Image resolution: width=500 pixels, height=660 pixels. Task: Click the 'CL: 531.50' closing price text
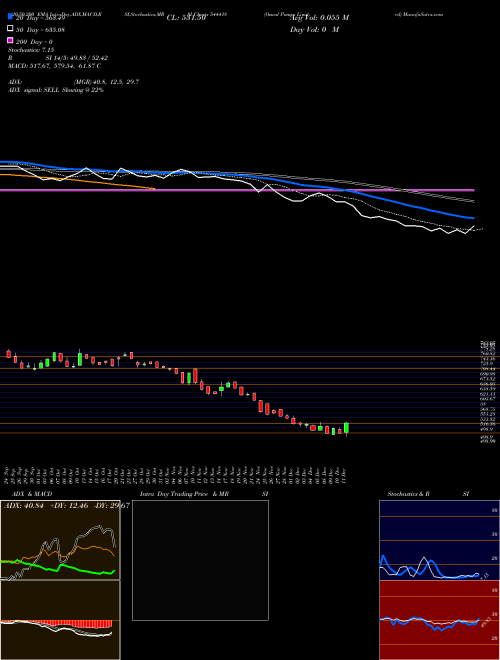tap(186, 18)
